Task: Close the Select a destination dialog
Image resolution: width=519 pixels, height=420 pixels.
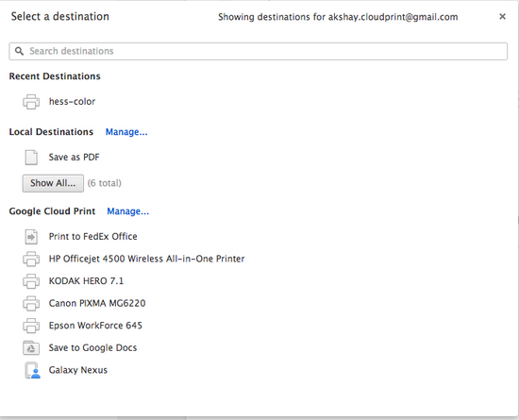Action: (x=502, y=17)
